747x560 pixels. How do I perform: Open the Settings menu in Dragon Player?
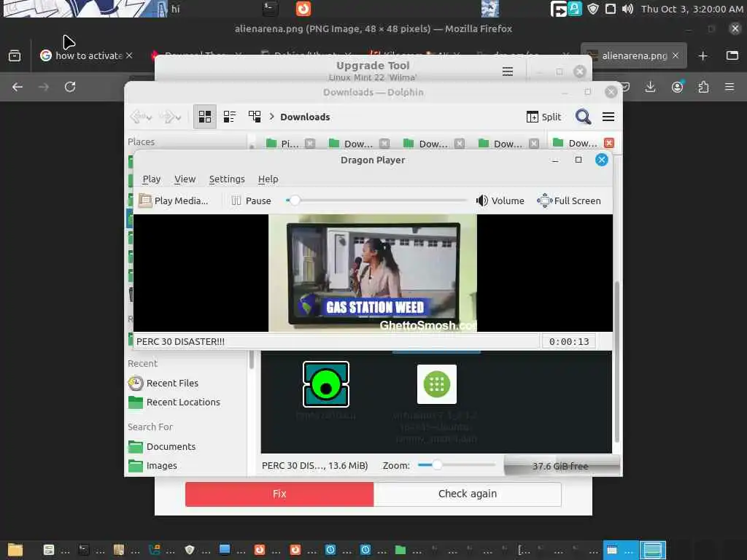tap(227, 179)
